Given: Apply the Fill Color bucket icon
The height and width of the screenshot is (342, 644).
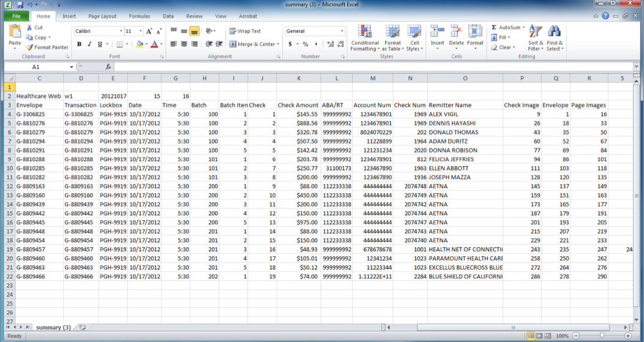Looking at the screenshot, I should click(x=140, y=44).
